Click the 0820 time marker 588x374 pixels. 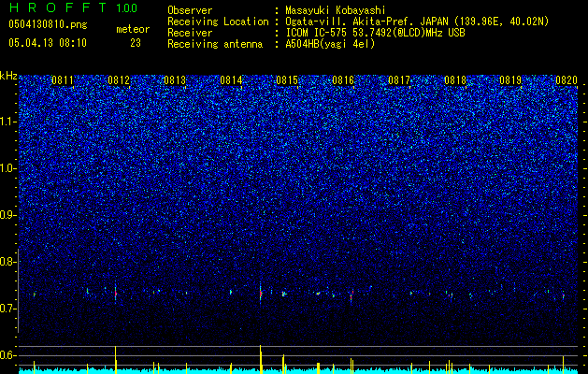[x=566, y=79]
